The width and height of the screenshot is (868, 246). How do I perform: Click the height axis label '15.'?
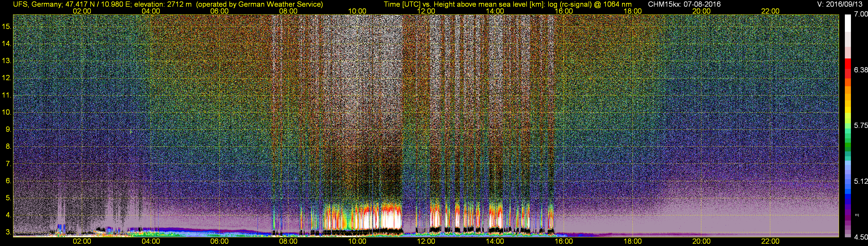[x=7, y=26]
